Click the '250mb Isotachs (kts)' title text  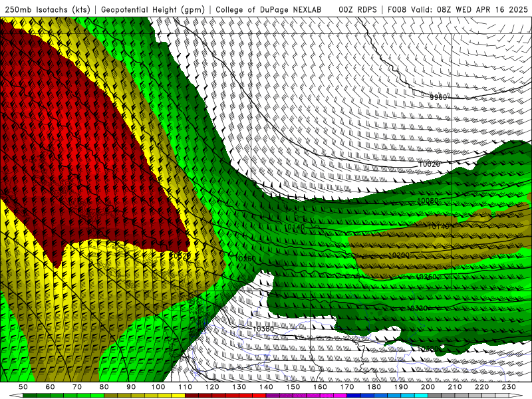(48, 10)
